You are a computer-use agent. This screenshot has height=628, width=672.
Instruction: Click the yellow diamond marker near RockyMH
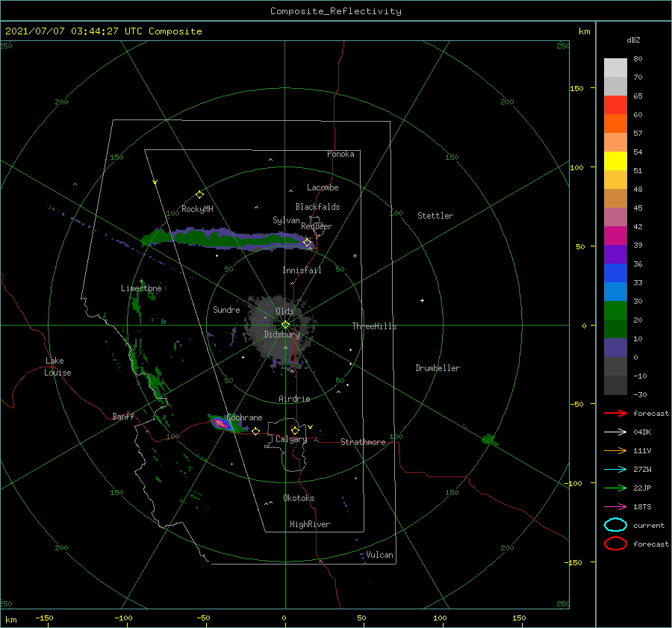199,195
